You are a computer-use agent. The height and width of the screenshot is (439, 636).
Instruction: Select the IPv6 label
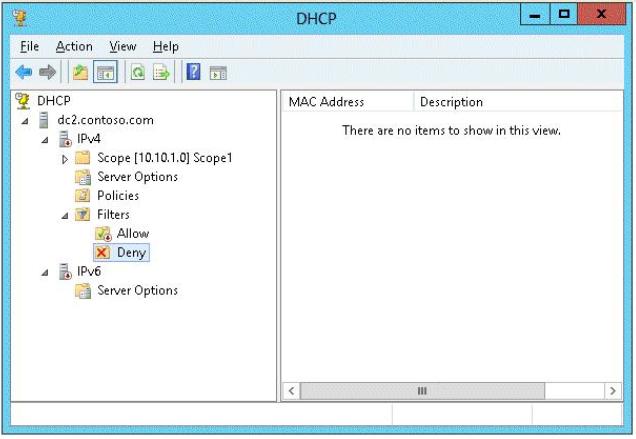pos(89,271)
